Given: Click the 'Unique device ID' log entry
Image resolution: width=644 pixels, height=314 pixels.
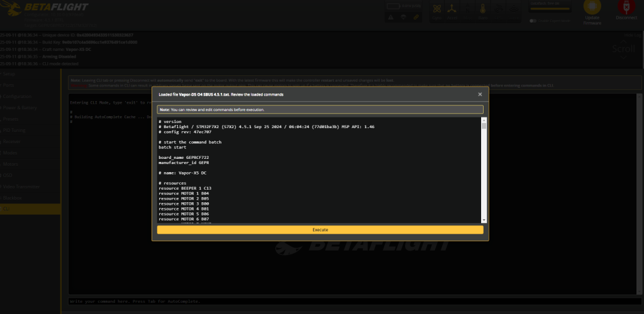Looking at the screenshot, I should tap(67, 35).
